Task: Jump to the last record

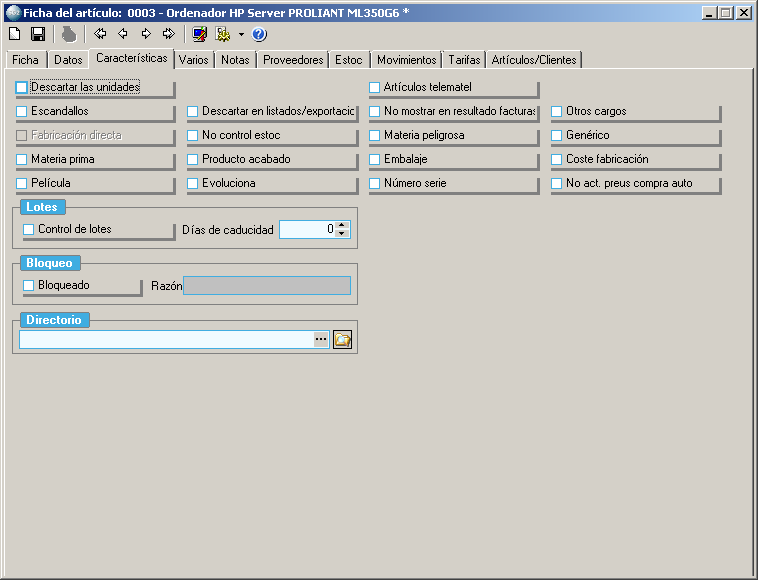Action: [169, 34]
